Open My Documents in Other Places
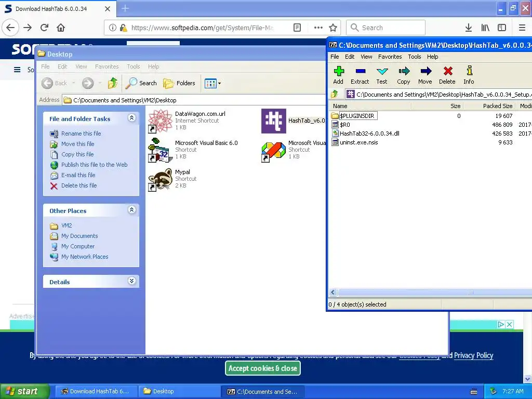 coord(79,236)
